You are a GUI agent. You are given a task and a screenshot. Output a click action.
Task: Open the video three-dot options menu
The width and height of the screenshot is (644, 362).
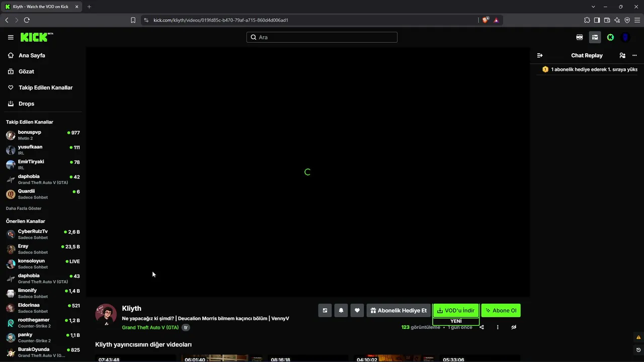point(498,327)
